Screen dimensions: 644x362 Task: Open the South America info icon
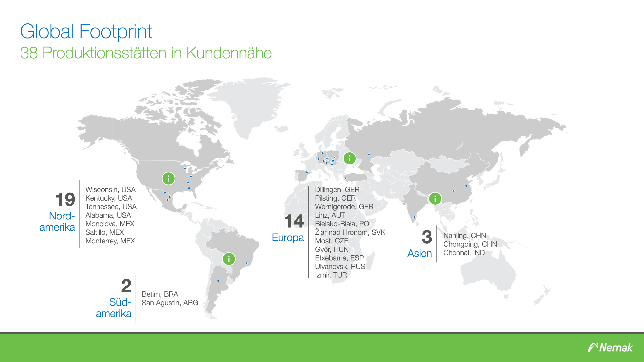point(229,259)
